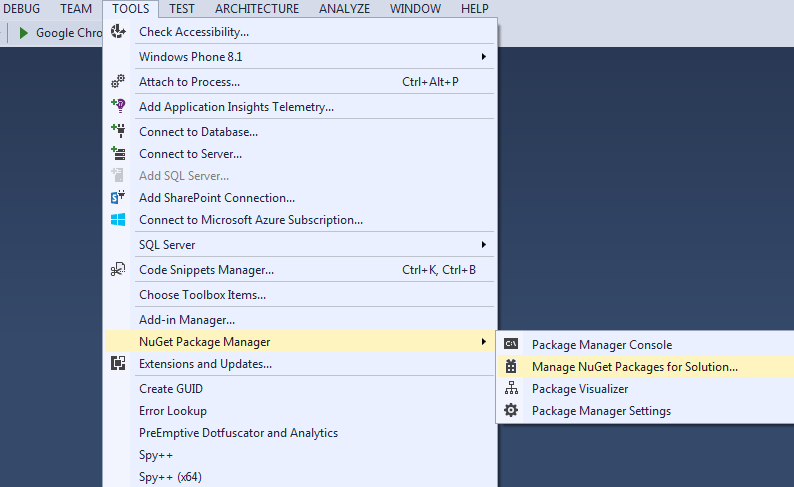
Task: Click the Connect to Database plug icon
Action: 118,131
